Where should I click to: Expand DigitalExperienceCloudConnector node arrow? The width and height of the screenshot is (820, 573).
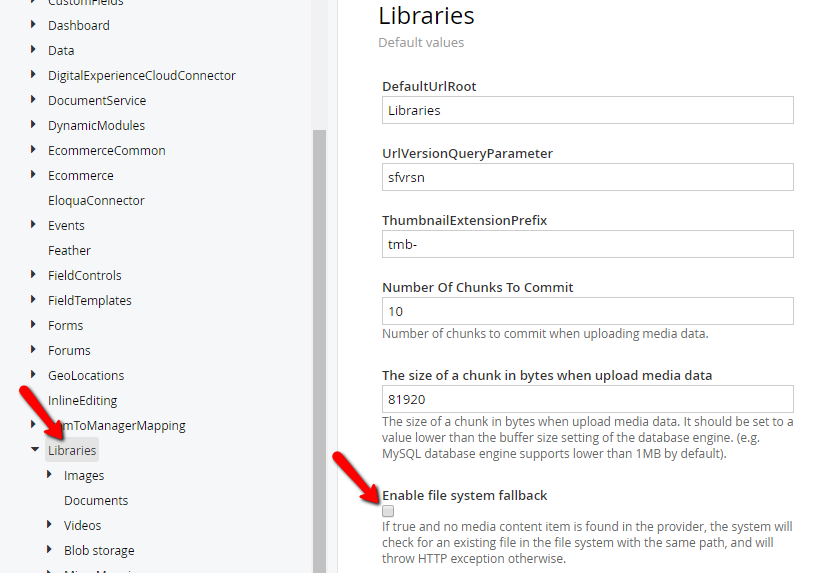[33, 74]
